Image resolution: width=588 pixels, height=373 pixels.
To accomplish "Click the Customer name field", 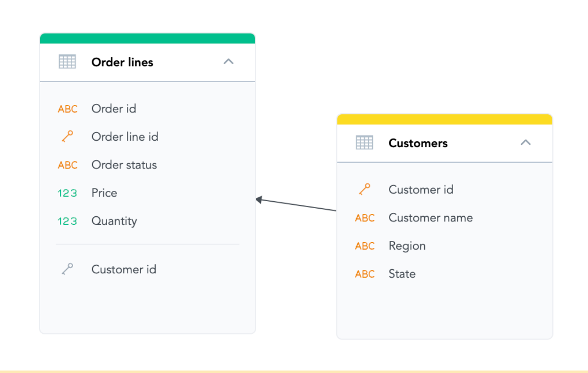I will (x=430, y=218).
